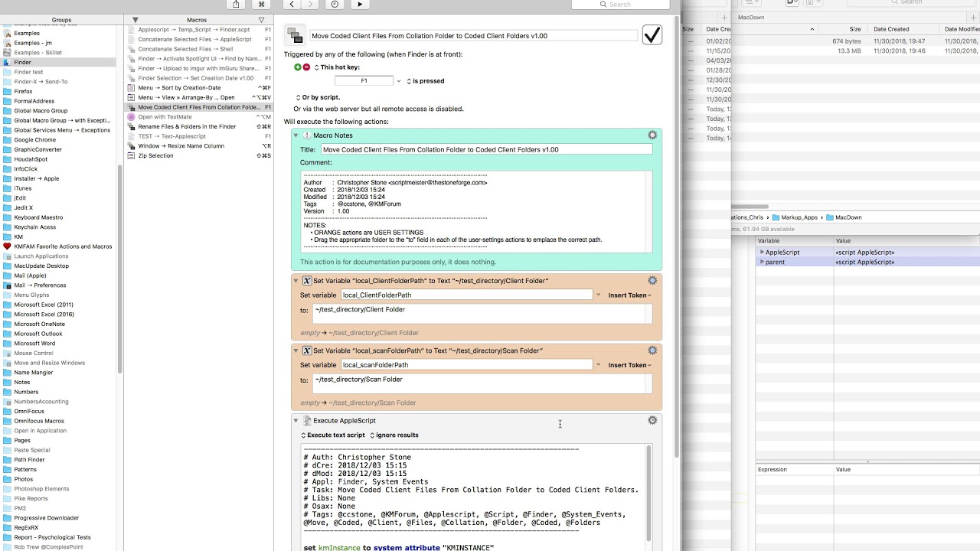Click the Macros column sort triangle on left
The width and height of the screenshot is (980, 551).
(136, 20)
